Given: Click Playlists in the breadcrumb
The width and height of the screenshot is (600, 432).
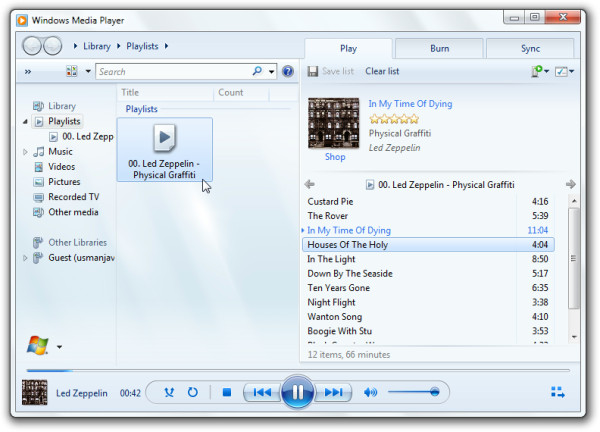Looking at the screenshot, I should [142, 46].
